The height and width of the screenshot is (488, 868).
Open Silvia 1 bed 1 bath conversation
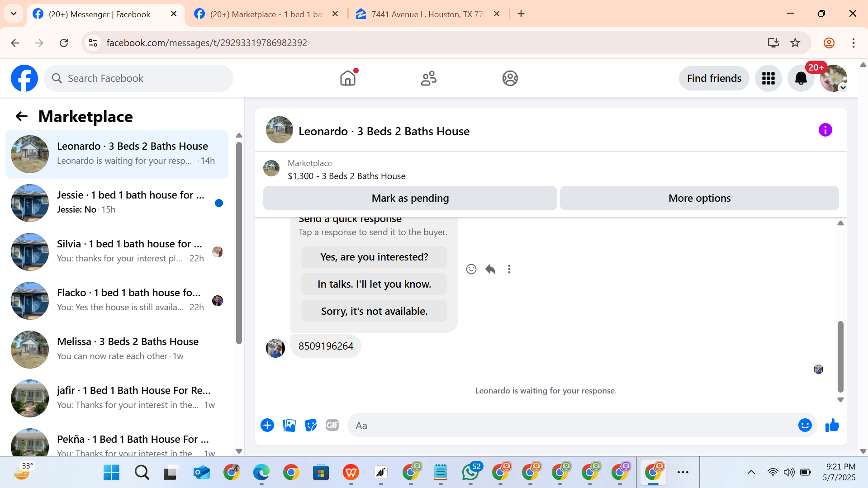coord(117,251)
